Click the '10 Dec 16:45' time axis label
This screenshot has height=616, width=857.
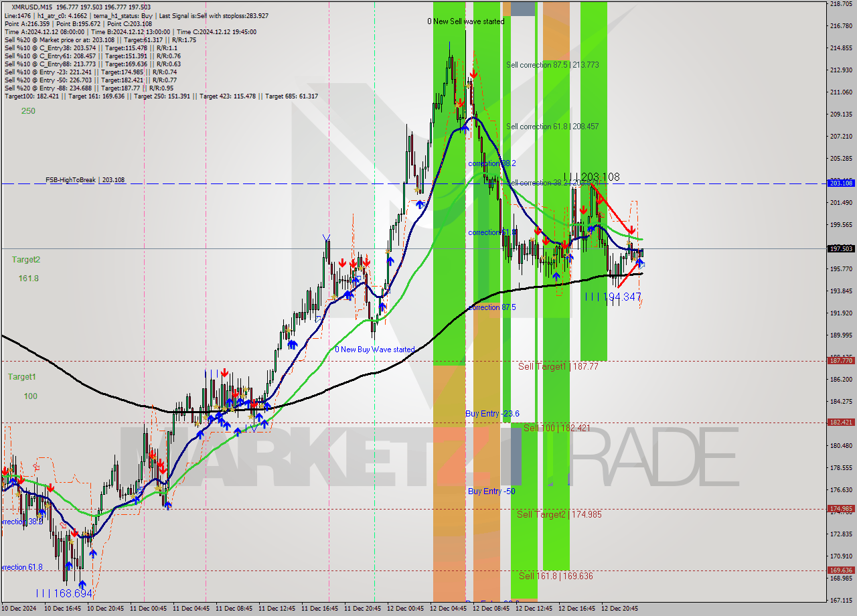pyautogui.click(x=64, y=609)
